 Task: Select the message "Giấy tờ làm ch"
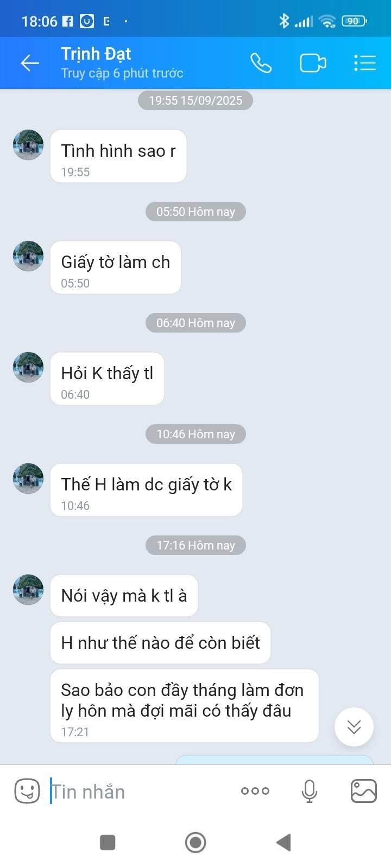click(x=116, y=267)
